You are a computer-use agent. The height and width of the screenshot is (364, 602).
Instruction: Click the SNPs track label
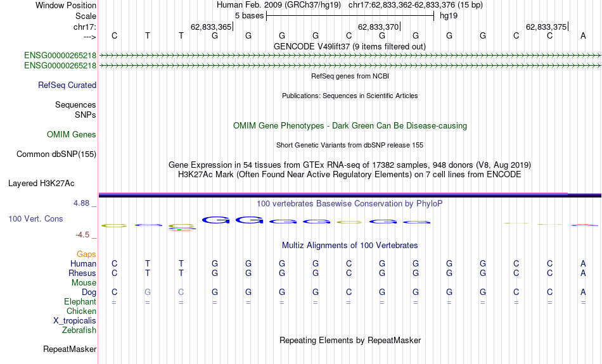[86, 115]
